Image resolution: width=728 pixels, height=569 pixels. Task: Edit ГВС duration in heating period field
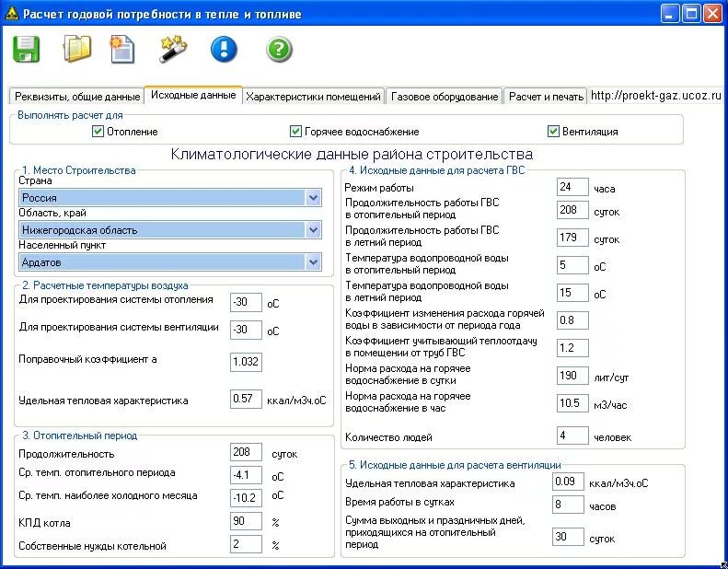pyautogui.click(x=572, y=210)
